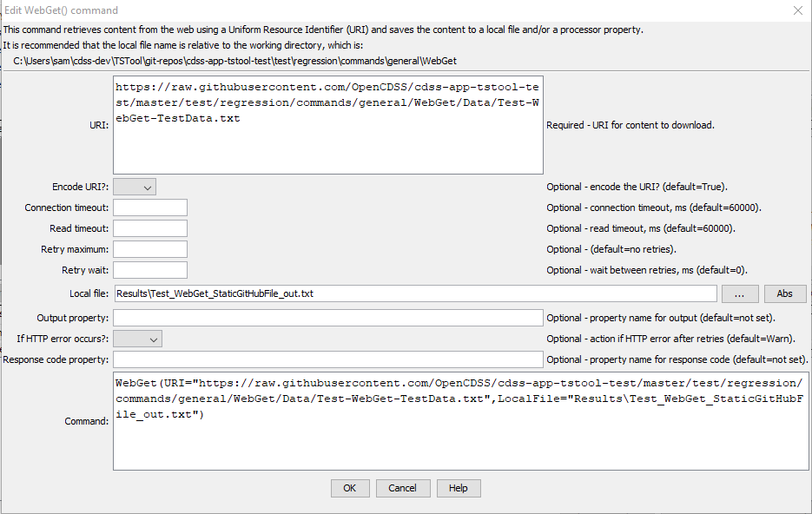Focus the Output property field
The height and width of the screenshot is (514, 812).
pyautogui.click(x=327, y=318)
